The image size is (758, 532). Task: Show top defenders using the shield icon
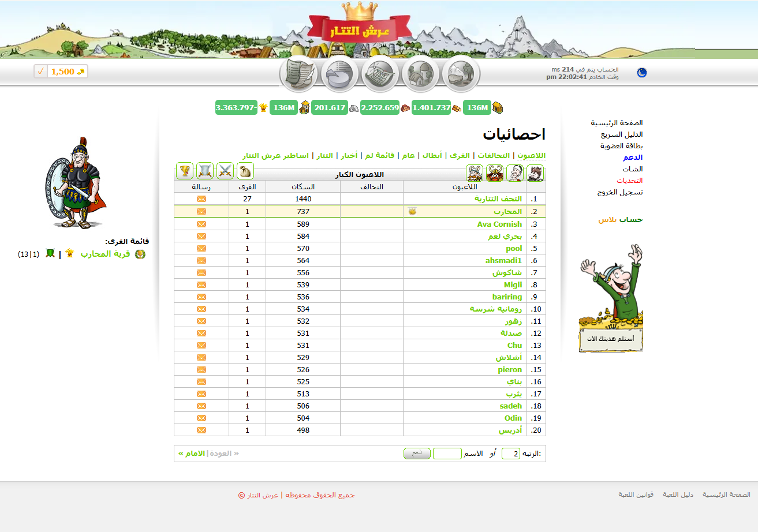click(x=205, y=171)
